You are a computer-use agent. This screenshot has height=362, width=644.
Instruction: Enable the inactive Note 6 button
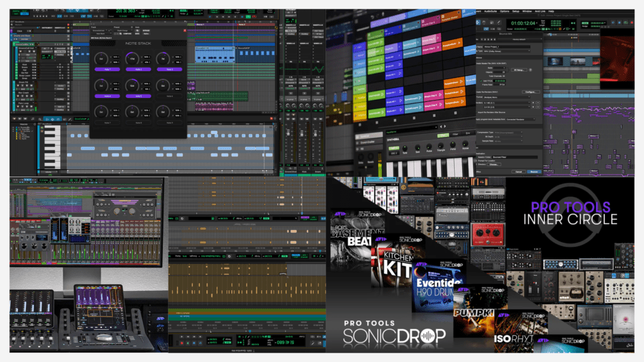tap(170, 96)
